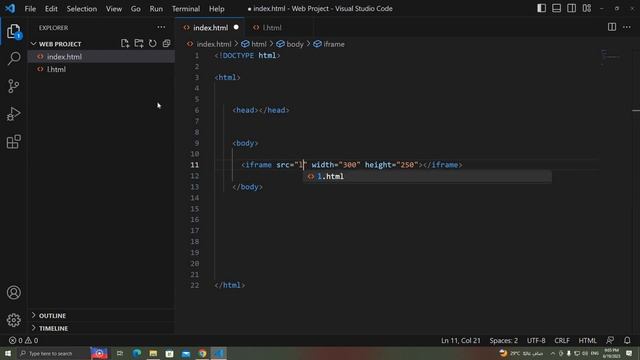Open editor more actions menu
The width and height of the screenshot is (640, 360).
pos(627,27)
